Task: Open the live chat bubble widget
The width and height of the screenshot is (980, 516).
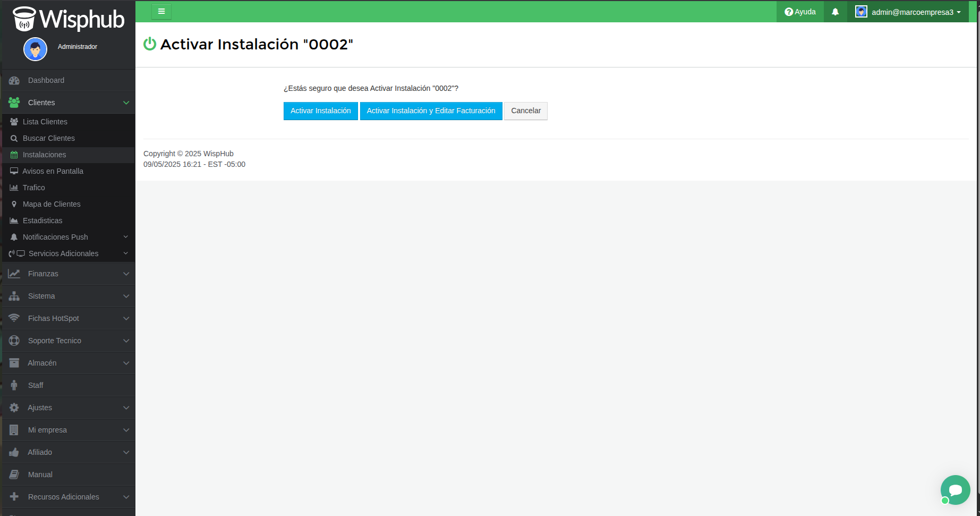Action: (955, 490)
